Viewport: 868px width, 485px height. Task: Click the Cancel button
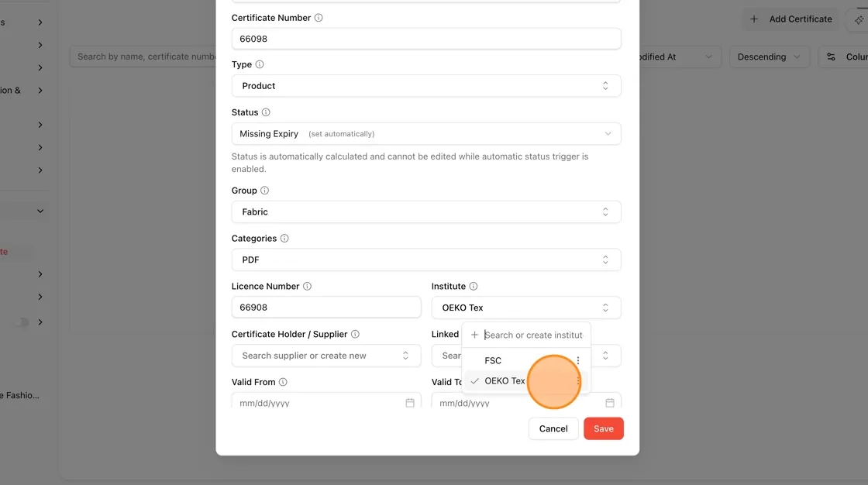click(553, 428)
